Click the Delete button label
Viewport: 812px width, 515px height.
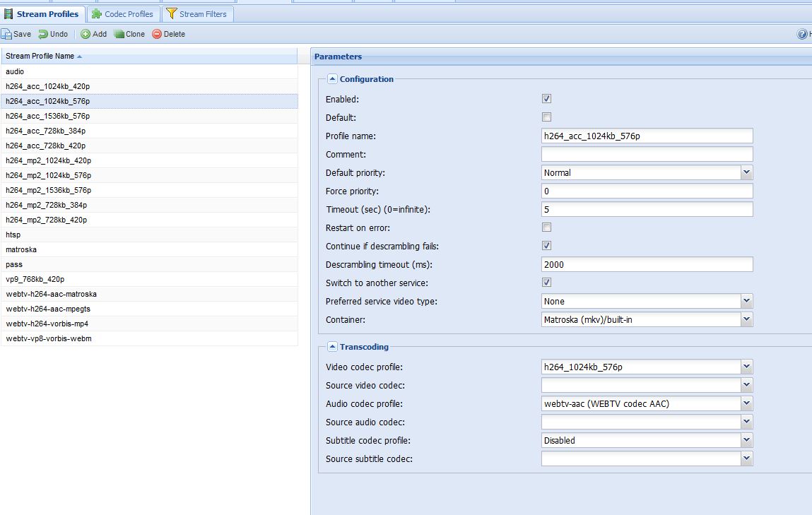pos(175,34)
